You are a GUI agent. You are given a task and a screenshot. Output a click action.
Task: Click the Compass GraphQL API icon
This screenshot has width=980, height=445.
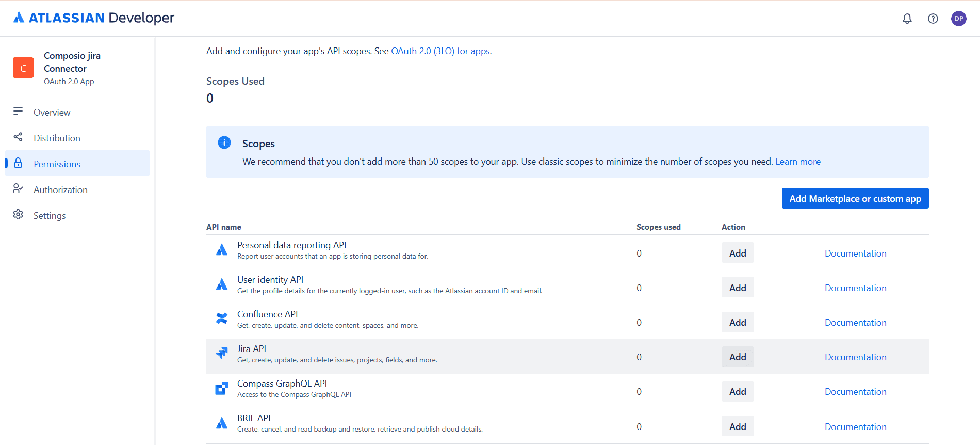[222, 388]
